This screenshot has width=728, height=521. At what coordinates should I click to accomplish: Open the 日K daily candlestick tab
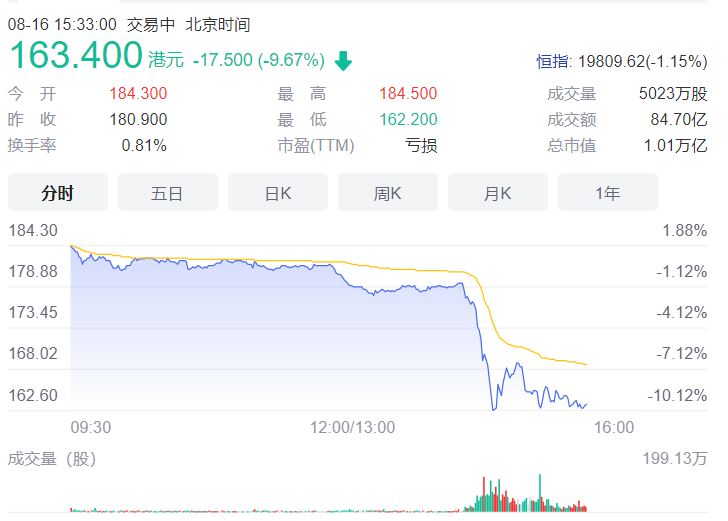[278, 193]
